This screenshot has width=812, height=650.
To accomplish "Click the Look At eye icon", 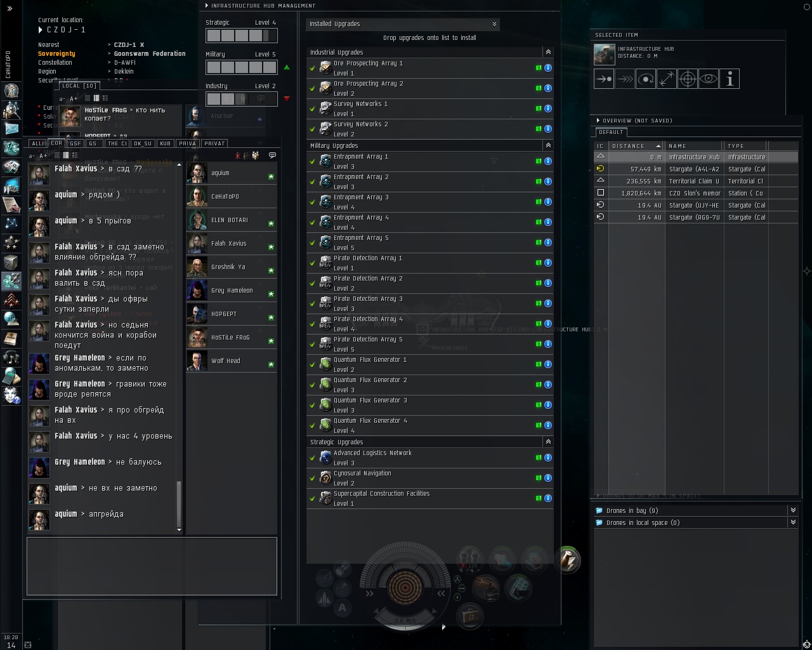I will click(x=709, y=79).
